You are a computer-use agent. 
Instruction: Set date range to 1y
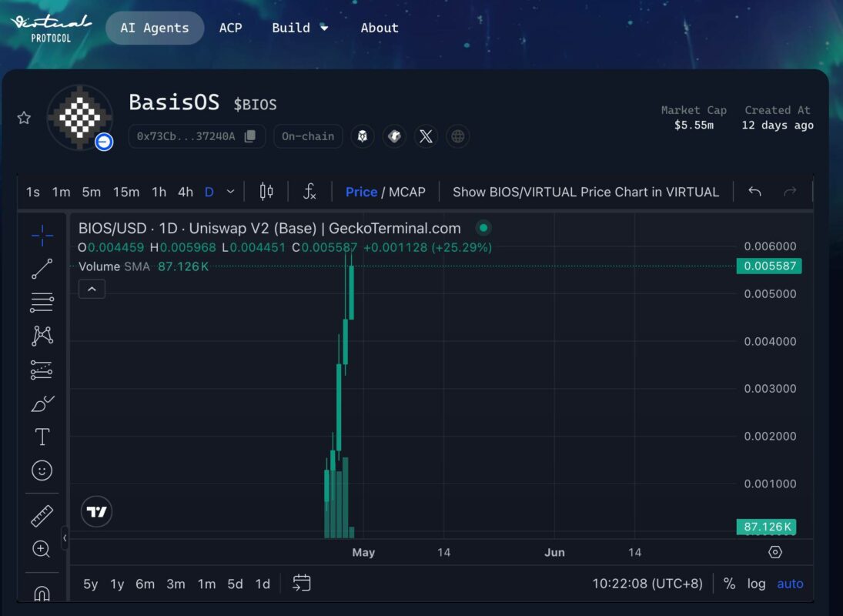[117, 584]
